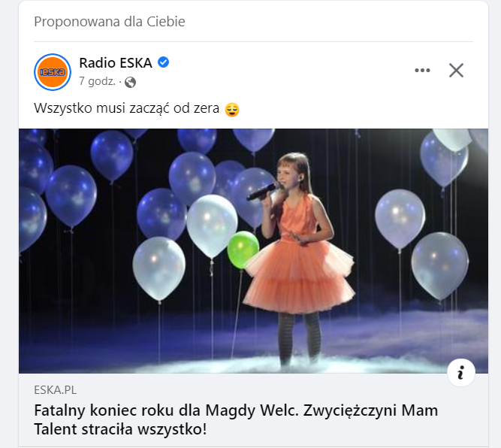Click the relieved-face emoji in the post text
501x448 pixels.
(x=232, y=109)
